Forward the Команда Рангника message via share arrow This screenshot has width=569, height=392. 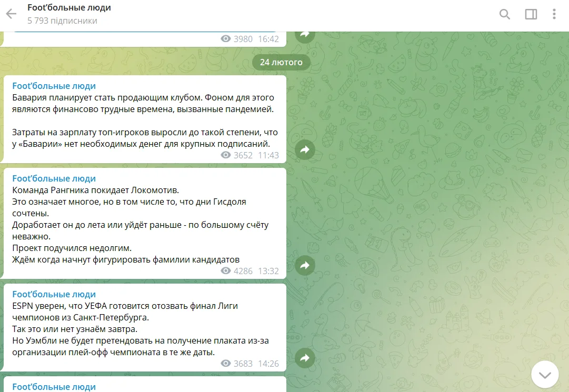pos(304,266)
